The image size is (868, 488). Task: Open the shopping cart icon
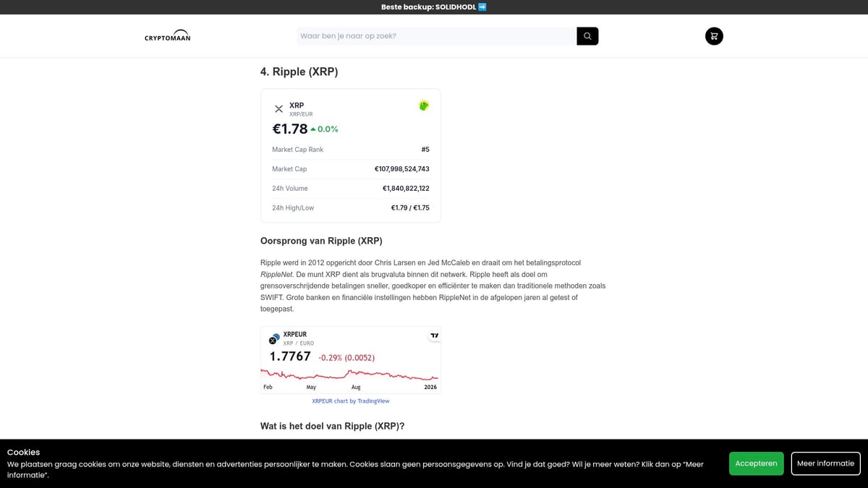coord(713,35)
